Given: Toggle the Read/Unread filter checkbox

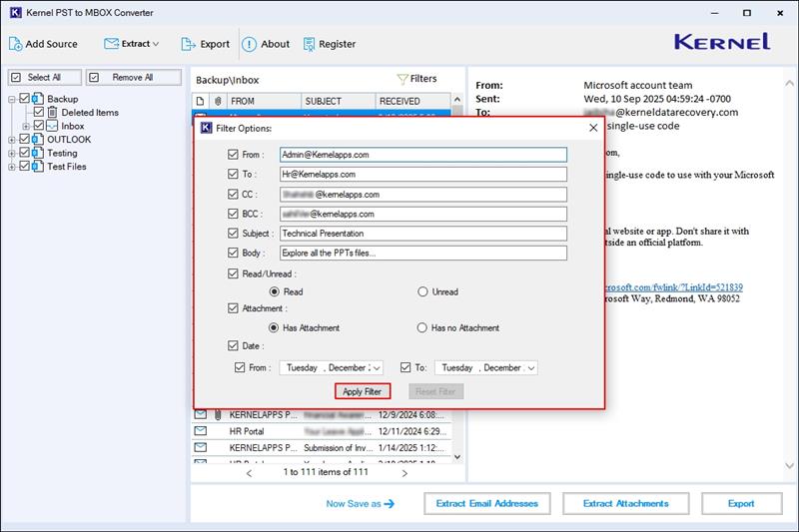Looking at the screenshot, I should point(233,273).
